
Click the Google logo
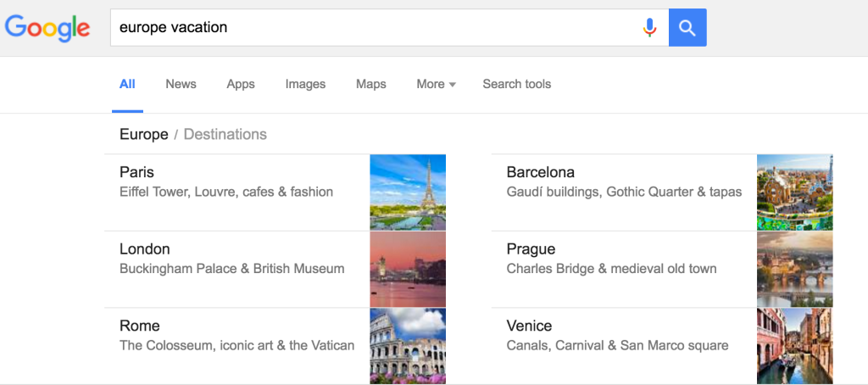(x=47, y=28)
